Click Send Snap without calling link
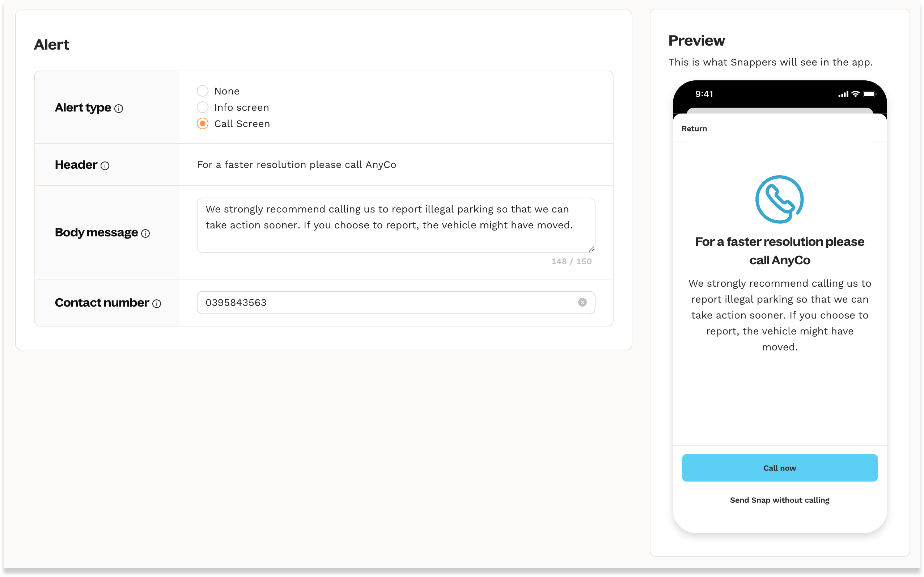Image resolution: width=924 pixels, height=577 pixels. pyautogui.click(x=780, y=500)
